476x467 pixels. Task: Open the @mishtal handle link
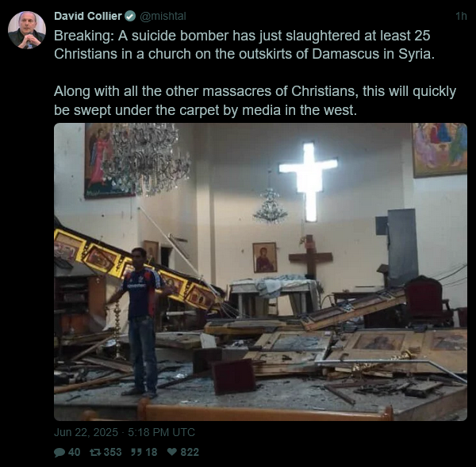click(163, 16)
